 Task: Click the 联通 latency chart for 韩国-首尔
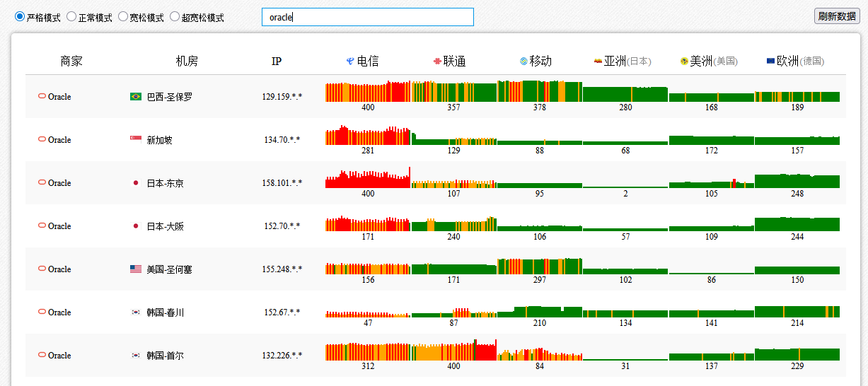click(x=453, y=351)
